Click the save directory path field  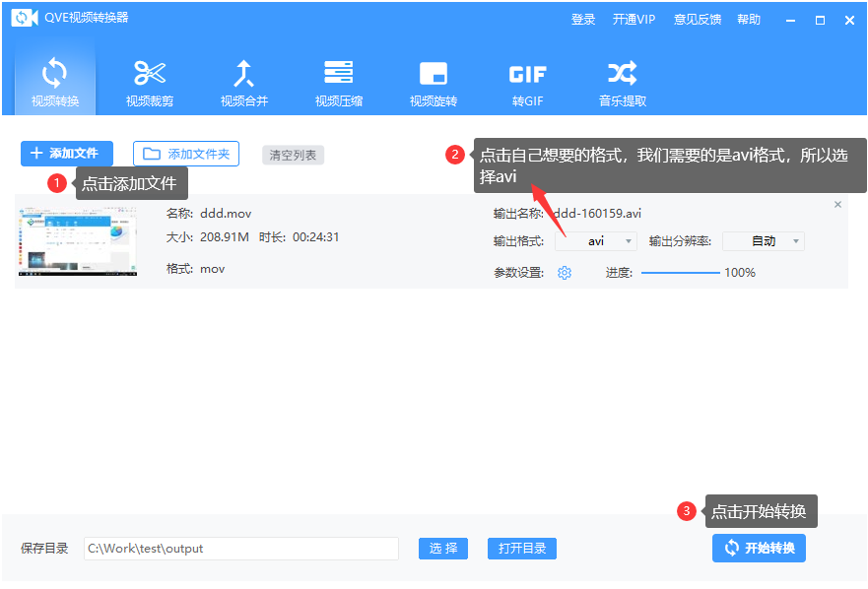tap(241, 549)
